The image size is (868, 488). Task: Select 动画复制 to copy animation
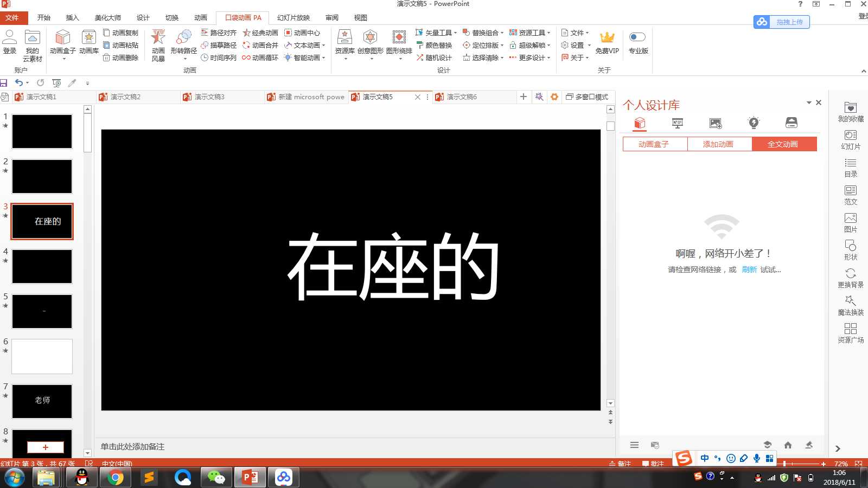tap(120, 33)
